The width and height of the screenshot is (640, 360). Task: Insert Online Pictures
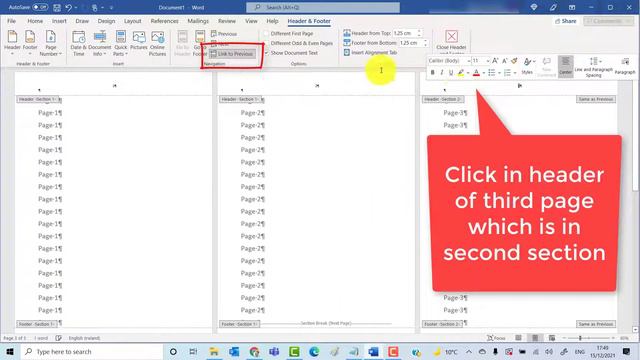pos(158,43)
